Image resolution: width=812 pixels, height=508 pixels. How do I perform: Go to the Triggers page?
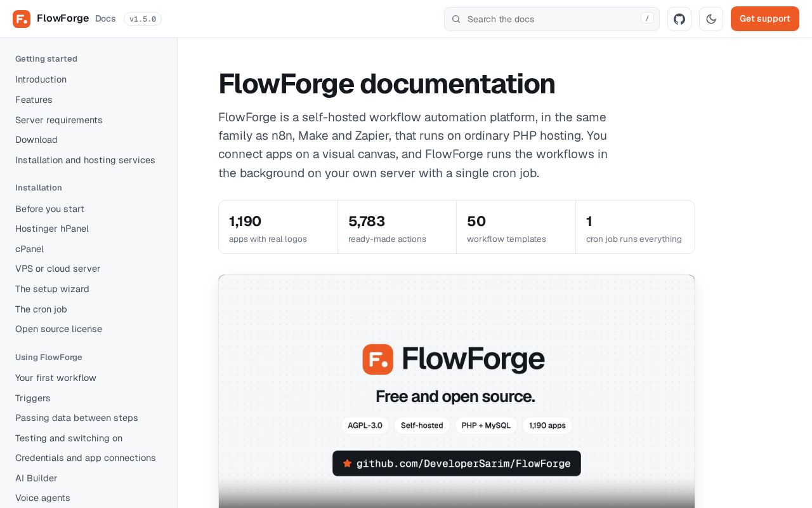(33, 398)
